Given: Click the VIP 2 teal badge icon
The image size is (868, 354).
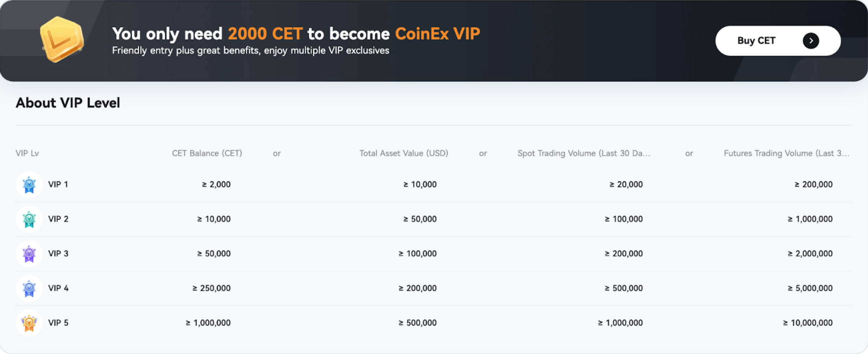Looking at the screenshot, I should [29, 219].
